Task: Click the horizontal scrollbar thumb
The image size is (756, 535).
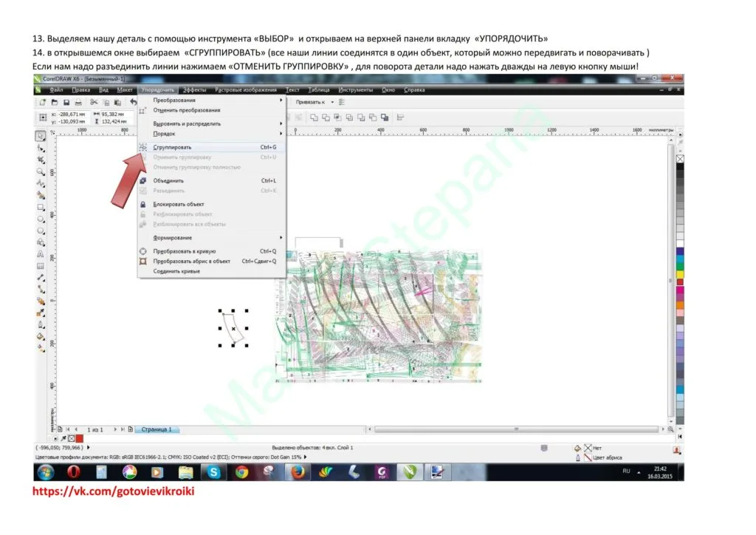Action: [x=516, y=429]
